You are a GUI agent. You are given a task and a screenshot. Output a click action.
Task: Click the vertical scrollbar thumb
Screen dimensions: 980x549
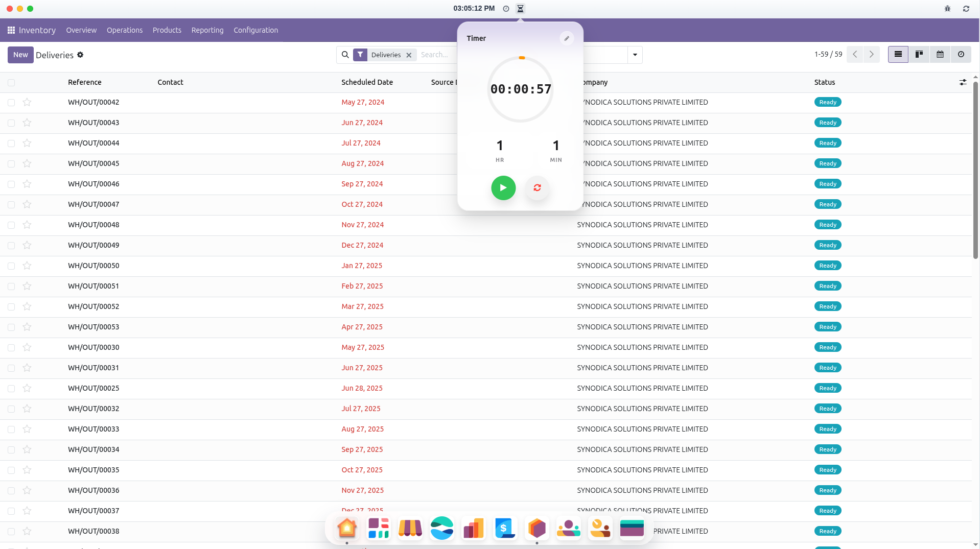pyautogui.click(x=975, y=170)
